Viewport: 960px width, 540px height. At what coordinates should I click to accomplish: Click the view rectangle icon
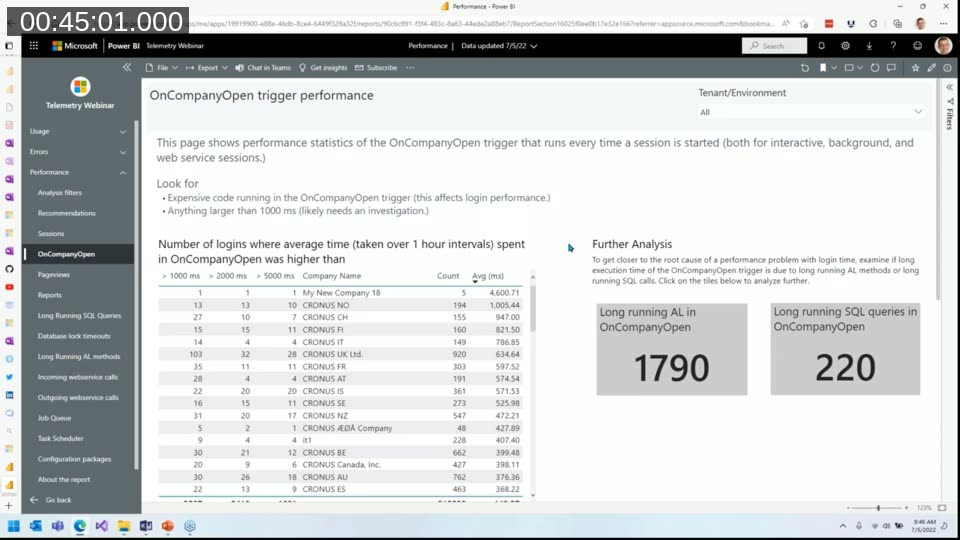[x=849, y=68]
